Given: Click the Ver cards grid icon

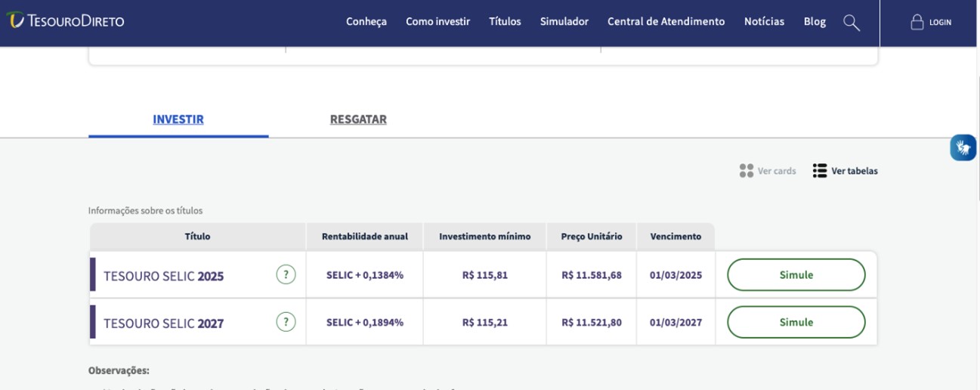Looking at the screenshot, I should [747, 171].
